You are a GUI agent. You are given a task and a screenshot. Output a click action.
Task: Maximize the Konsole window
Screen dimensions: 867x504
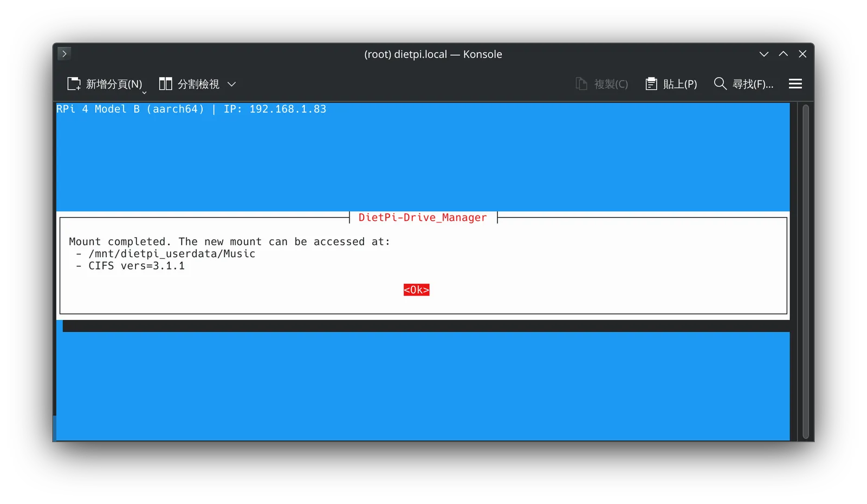point(783,54)
